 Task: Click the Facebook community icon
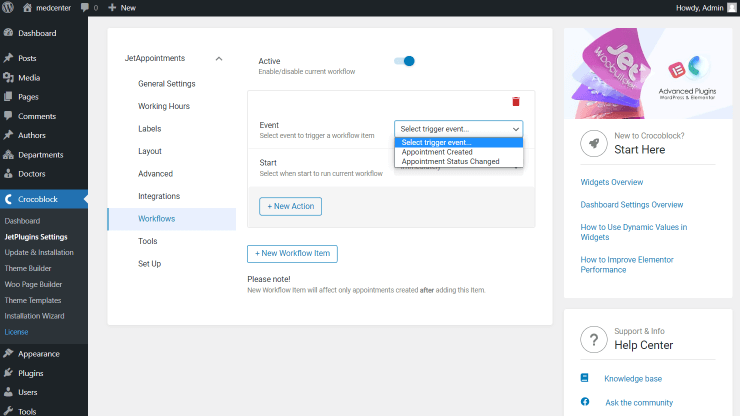[585, 402]
